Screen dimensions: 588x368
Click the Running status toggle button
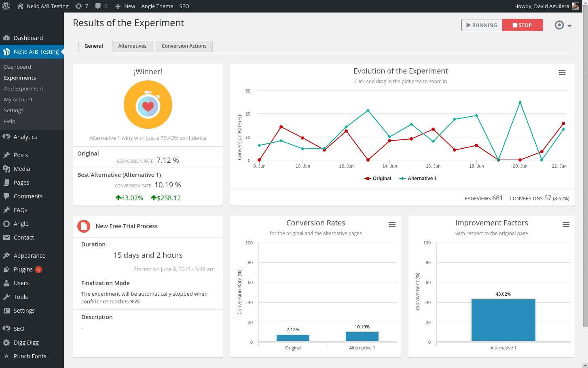tap(482, 25)
